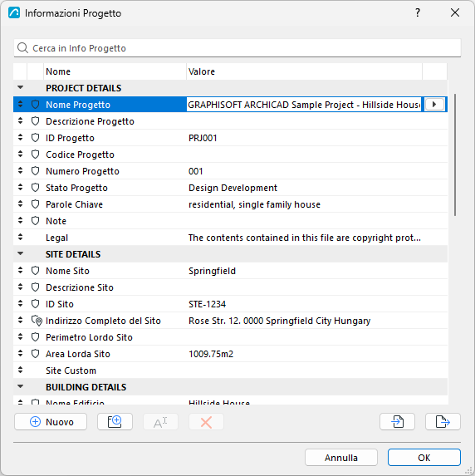Click the shield icon beside ID Sito
Viewport: 475px width, 476px height.
point(35,304)
